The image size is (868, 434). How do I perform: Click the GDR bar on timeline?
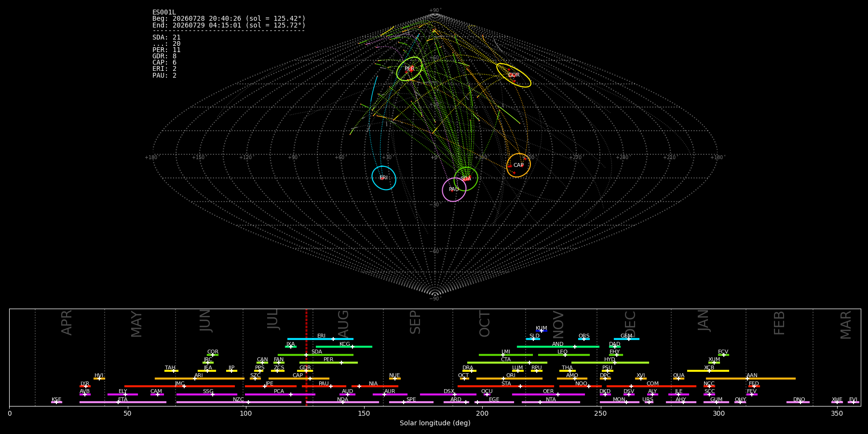pyautogui.click(x=305, y=371)
